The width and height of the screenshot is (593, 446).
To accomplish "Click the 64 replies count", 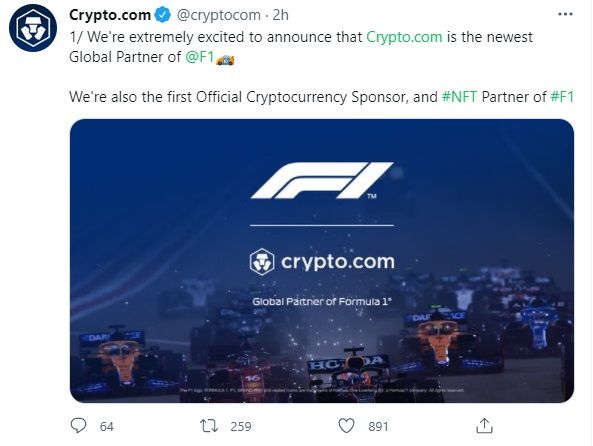I will coord(107,427).
